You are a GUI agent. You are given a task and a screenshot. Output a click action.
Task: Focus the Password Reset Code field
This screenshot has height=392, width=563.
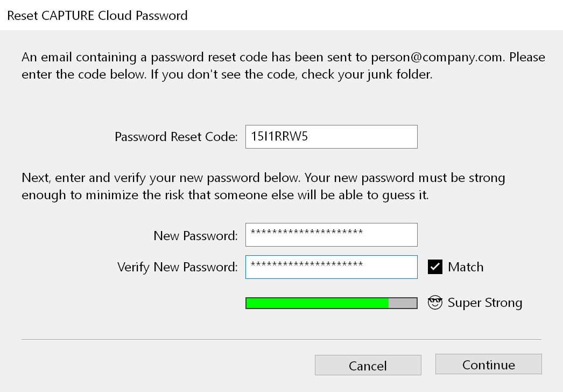coord(331,137)
